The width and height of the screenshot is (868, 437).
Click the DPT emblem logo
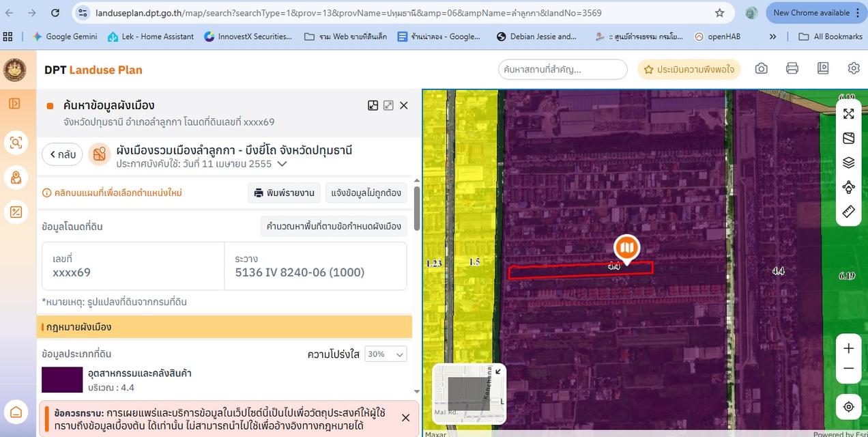pos(15,70)
